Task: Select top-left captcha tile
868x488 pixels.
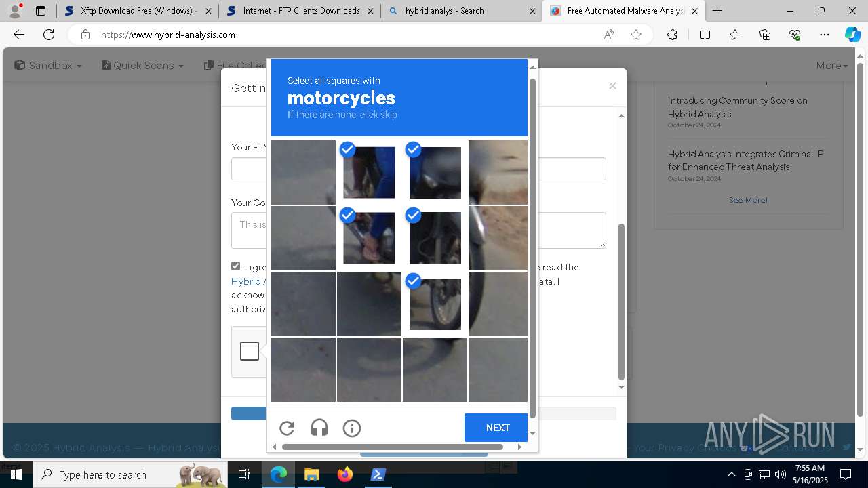Action: [303, 172]
